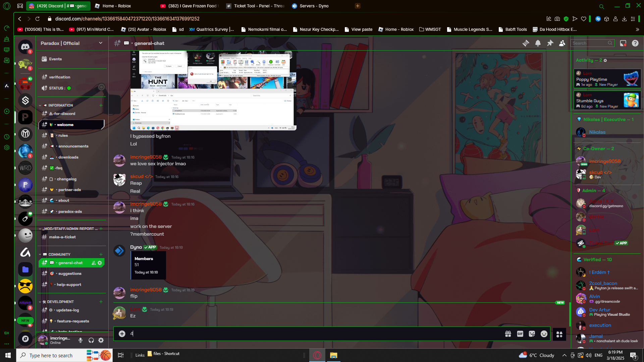Click the gift Nitro icon
644x362 pixels.
coord(508,334)
